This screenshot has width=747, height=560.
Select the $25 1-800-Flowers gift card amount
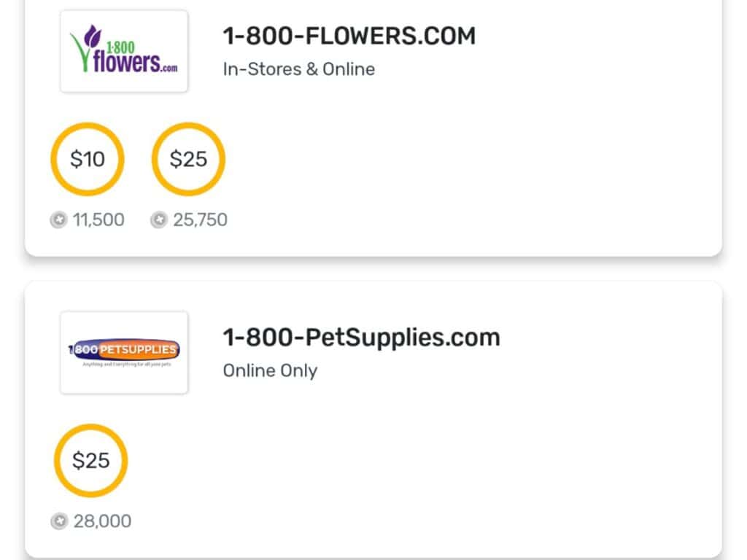pyautogui.click(x=188, y=159)
